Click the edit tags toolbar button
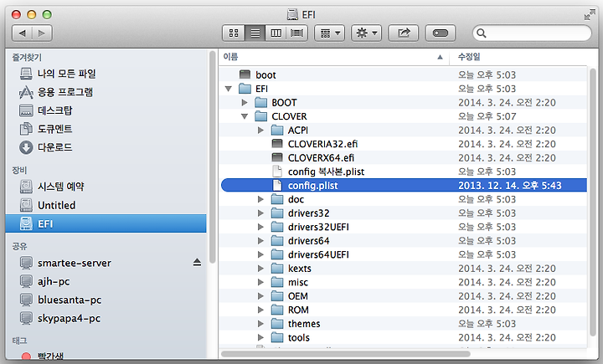The width and height of the screenshot is (603, 364). (441, 33)
